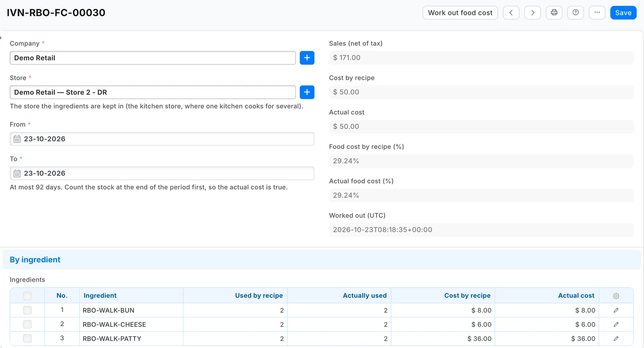Screen dimensions: 644x348
Task: Select the RBO-WALK-PATTY ingredient cell
Action: 131,338
